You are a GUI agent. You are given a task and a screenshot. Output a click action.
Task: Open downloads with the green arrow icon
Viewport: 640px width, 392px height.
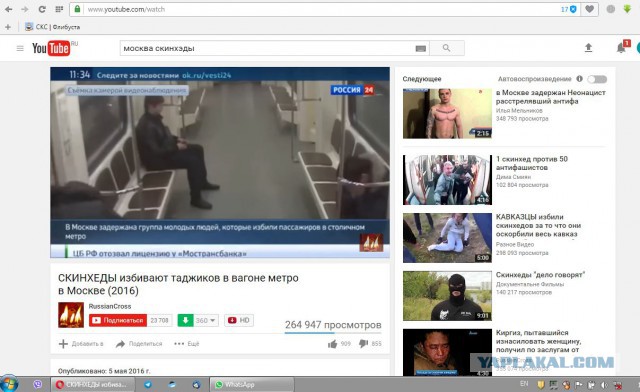(627, 9)
